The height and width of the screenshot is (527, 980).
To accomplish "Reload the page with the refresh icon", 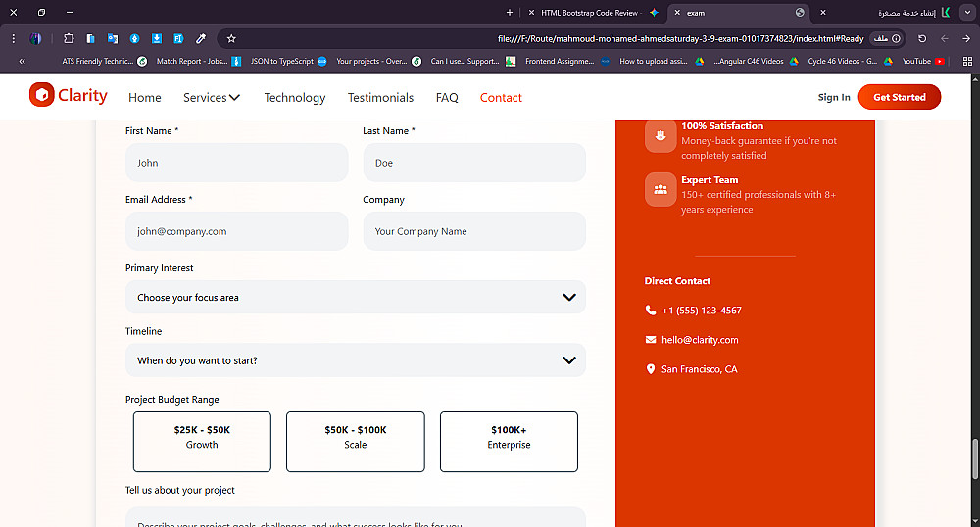I will (922, 39).
